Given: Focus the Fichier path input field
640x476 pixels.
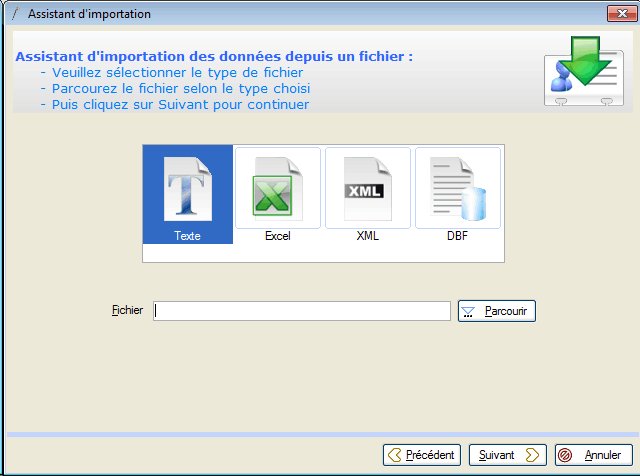Looking at the screenshot, I should click(302, 311).
